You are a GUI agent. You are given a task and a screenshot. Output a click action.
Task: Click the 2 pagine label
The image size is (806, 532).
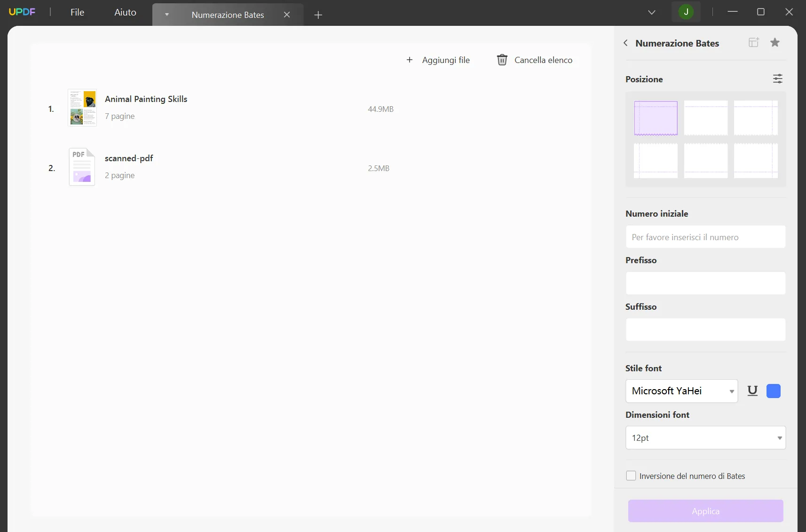tap(119, 175)
